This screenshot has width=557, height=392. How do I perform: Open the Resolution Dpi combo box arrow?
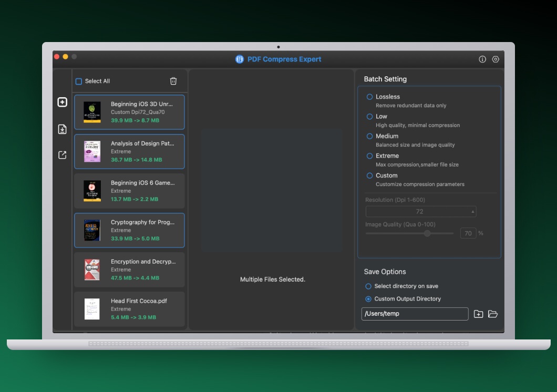[x=472, y=212]
